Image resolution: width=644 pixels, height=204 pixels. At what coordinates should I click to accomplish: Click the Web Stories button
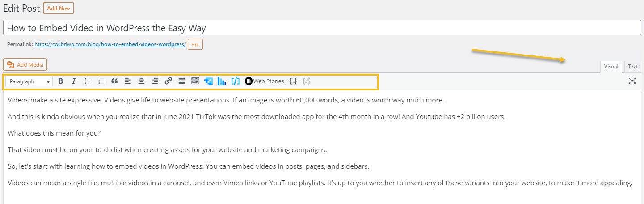264,81
